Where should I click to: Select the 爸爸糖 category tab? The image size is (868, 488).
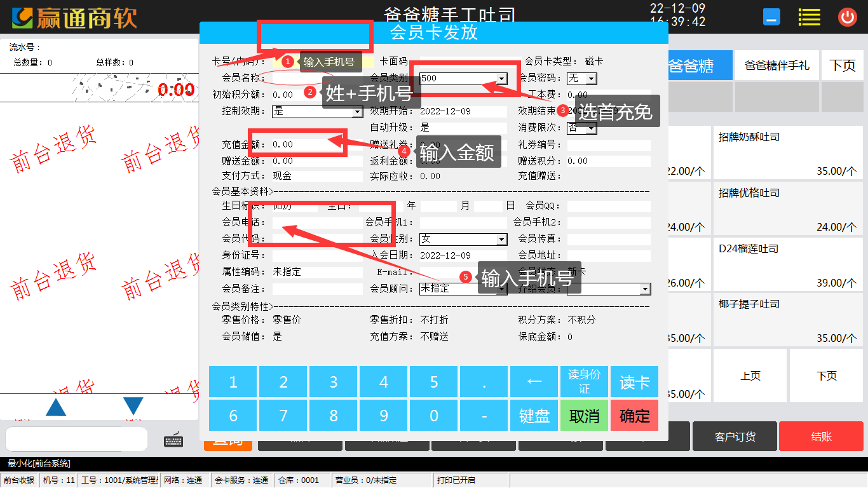(x=700, y=65)
